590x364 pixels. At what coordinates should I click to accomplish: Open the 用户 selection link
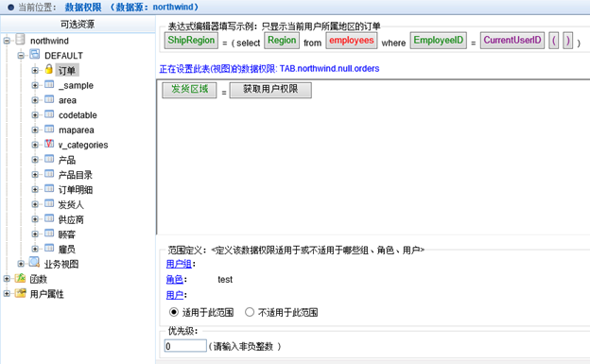click(175, 295)
